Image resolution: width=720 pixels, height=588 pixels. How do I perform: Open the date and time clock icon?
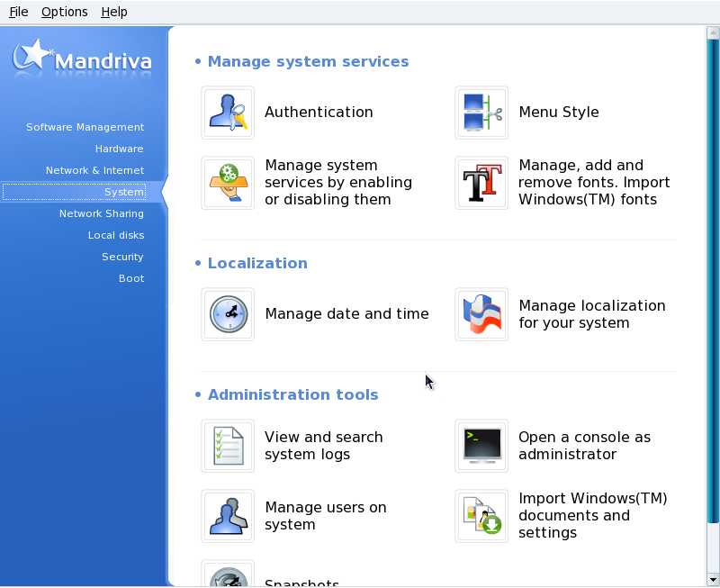click(228, 314)
